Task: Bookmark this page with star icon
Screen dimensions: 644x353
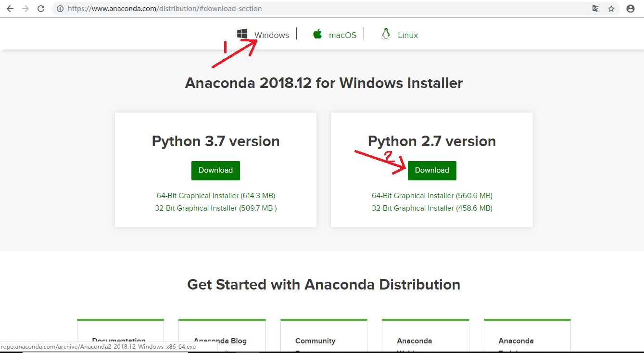Action: [611, 9]
